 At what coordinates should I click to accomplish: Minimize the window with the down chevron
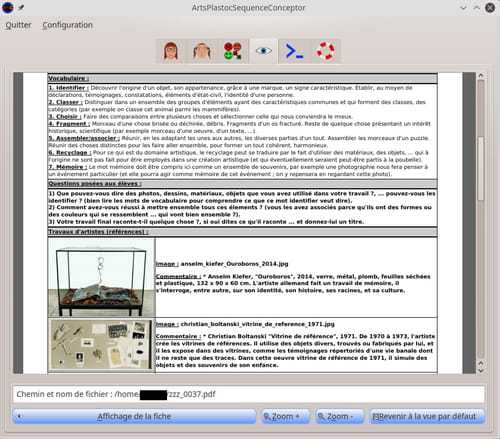click(x=463, y=8)
